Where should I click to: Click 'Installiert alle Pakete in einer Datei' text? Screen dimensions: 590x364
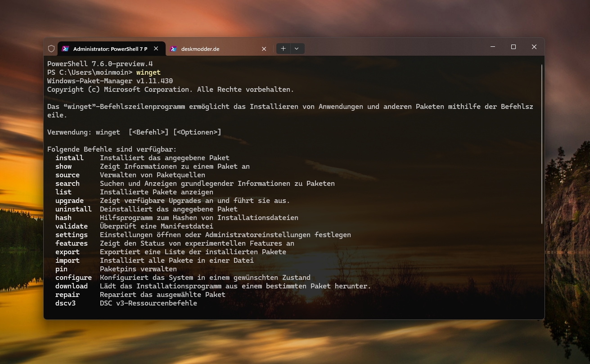[177, 261]
